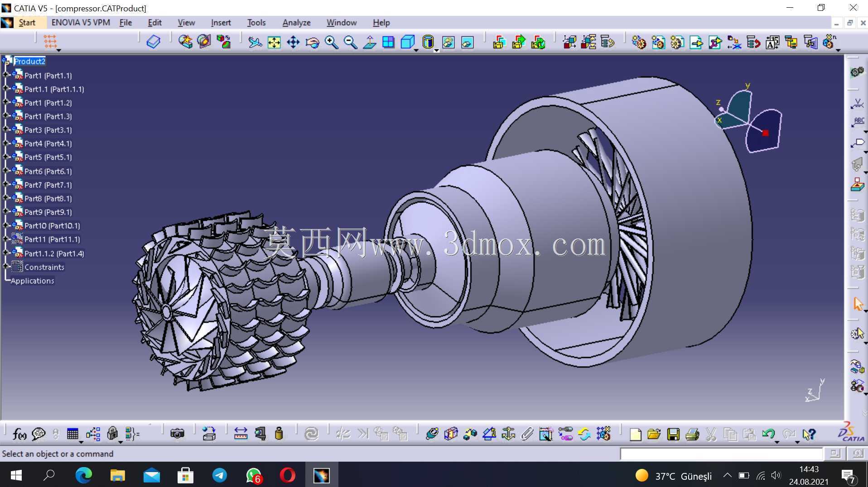Open the Formula f(x) tool

(x=19, y=434)
